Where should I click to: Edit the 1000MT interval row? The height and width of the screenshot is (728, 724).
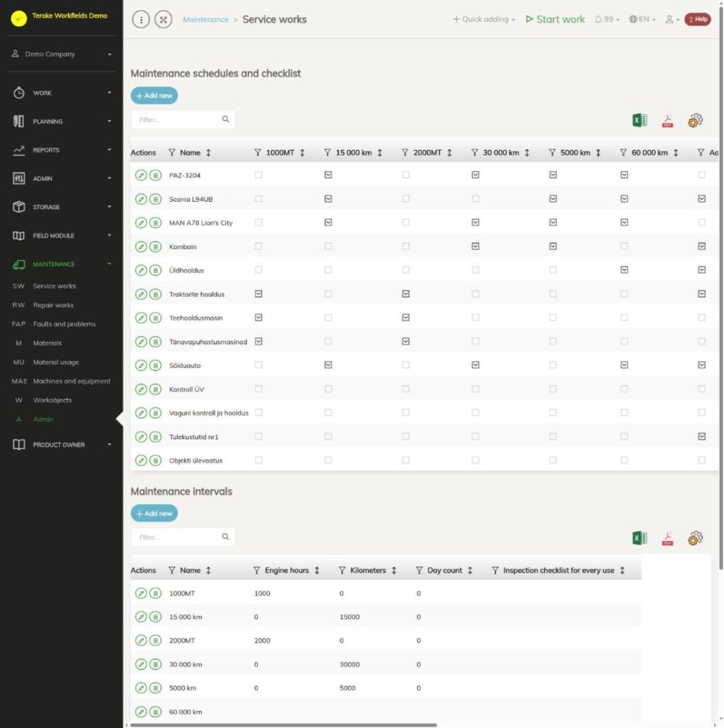point(141,593)
